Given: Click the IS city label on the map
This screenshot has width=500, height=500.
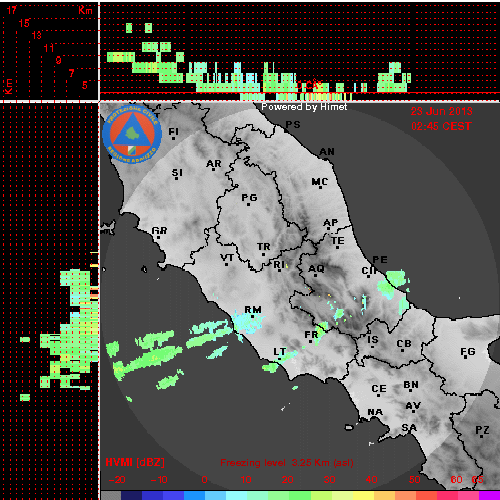Looking at the screenshot, I should (x=373, y=340).
